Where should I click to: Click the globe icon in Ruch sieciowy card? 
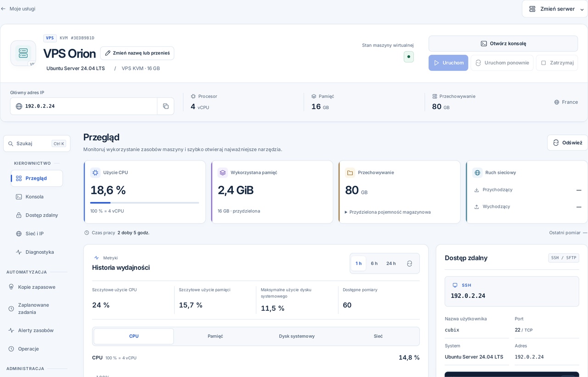[x=477, y=172]
